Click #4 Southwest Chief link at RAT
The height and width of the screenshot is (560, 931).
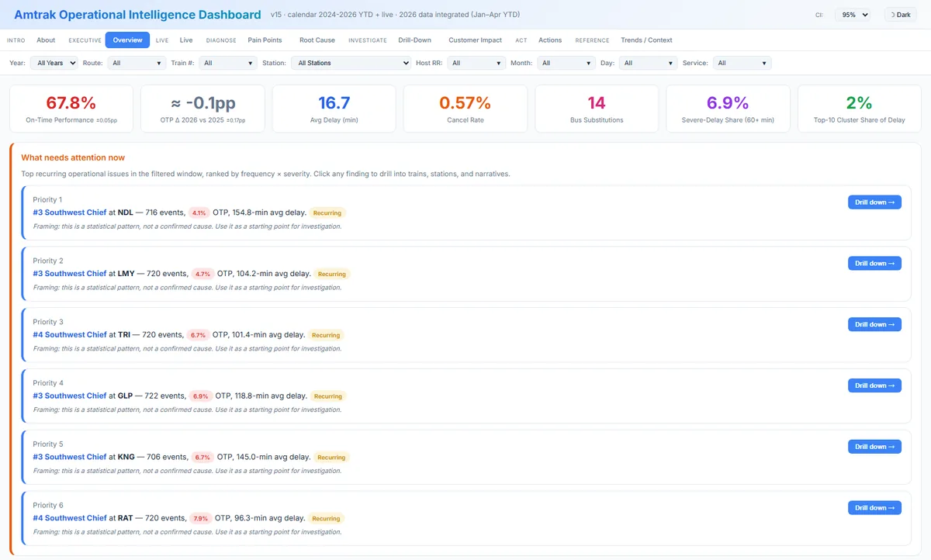(69, 518)
